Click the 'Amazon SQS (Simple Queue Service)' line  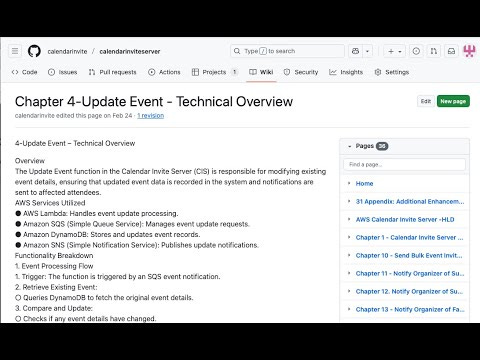tap(133, 224)
